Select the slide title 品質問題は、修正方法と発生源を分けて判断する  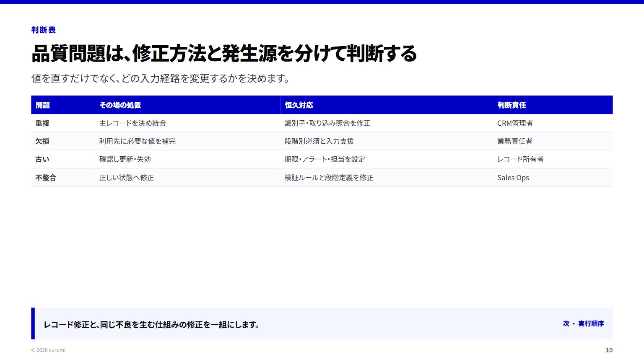point(224,53)
